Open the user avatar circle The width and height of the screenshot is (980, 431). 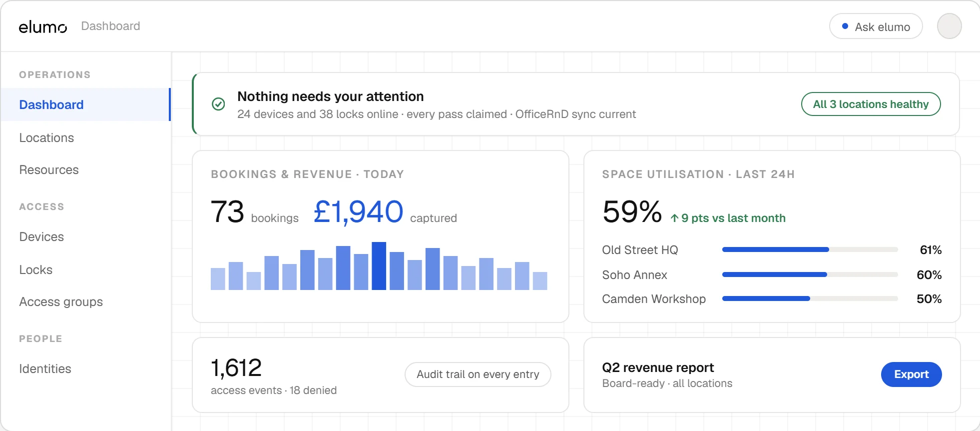(949, 26)
